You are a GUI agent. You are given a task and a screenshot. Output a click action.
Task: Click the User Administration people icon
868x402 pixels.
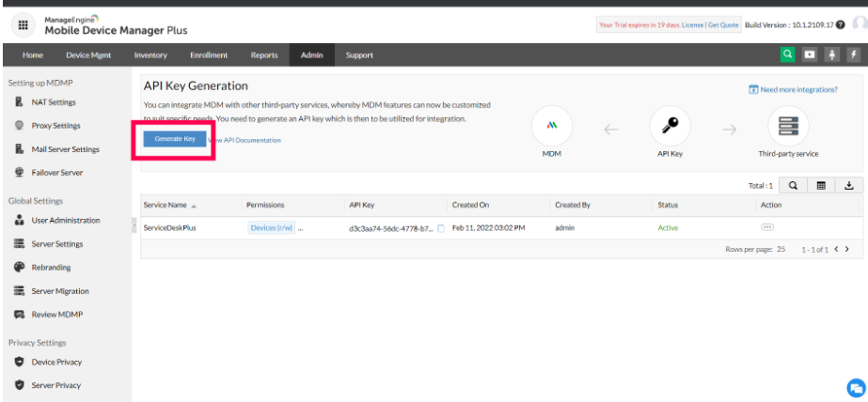coord(20,220)
